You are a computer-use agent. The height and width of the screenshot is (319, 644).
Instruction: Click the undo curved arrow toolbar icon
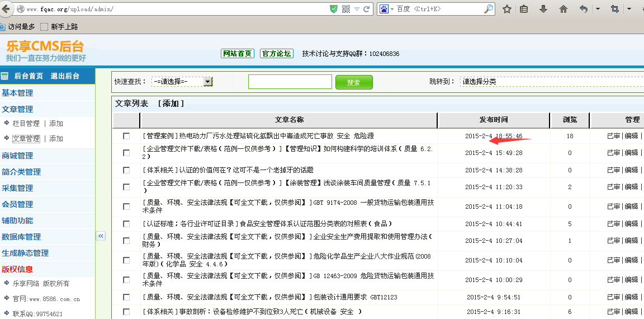[x=583, y=9]
